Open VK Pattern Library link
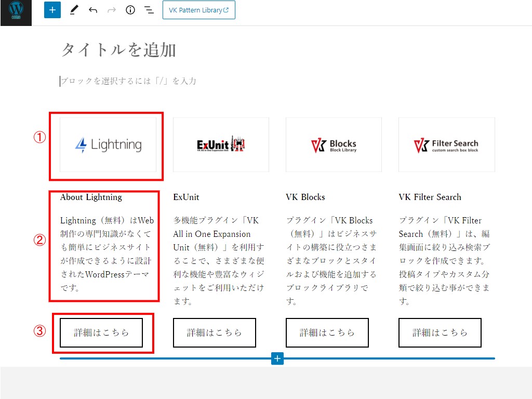Screen dimensions: 532x399 [x=198, y=10]
